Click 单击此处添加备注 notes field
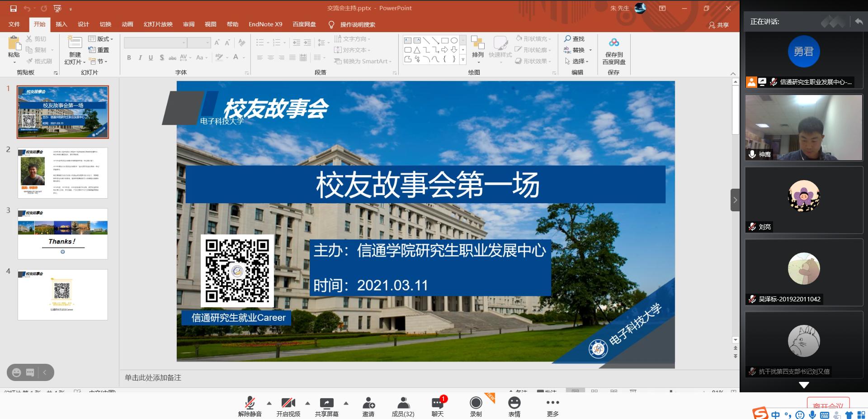The width and height of the screenshot is (868, 419). point(153,377)
